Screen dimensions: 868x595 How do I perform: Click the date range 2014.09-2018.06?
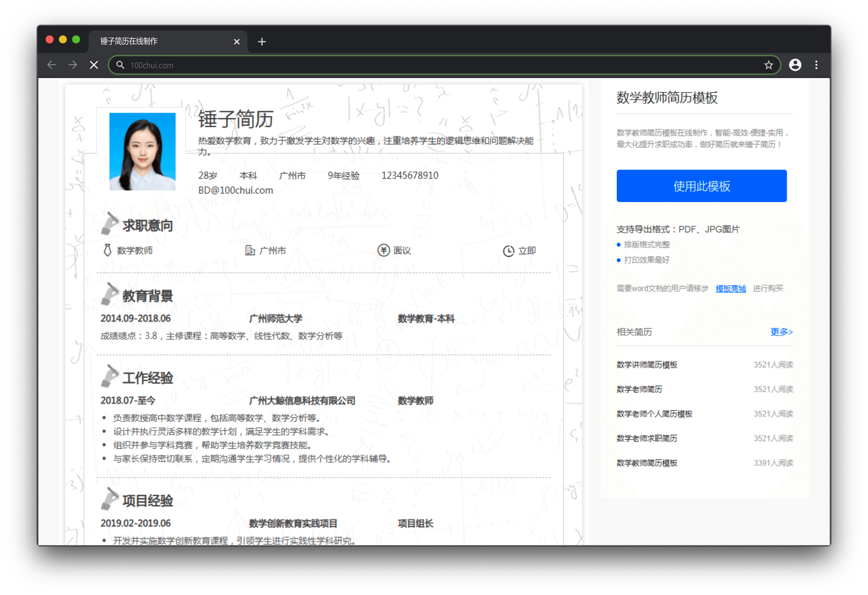point(136,318)
